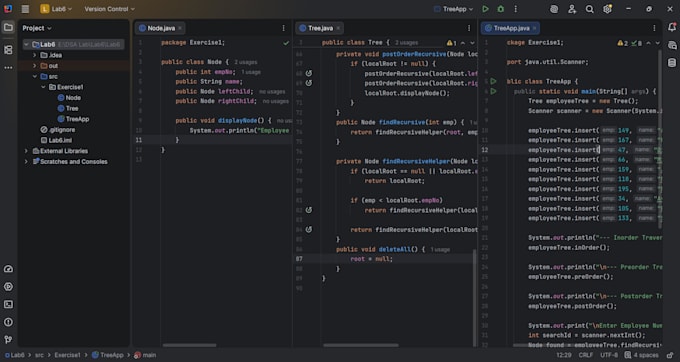Image resolution: width=680 pixels, height=362 pixels.
Task: Expand the .idea folder
Action: (x=35, y=55)
